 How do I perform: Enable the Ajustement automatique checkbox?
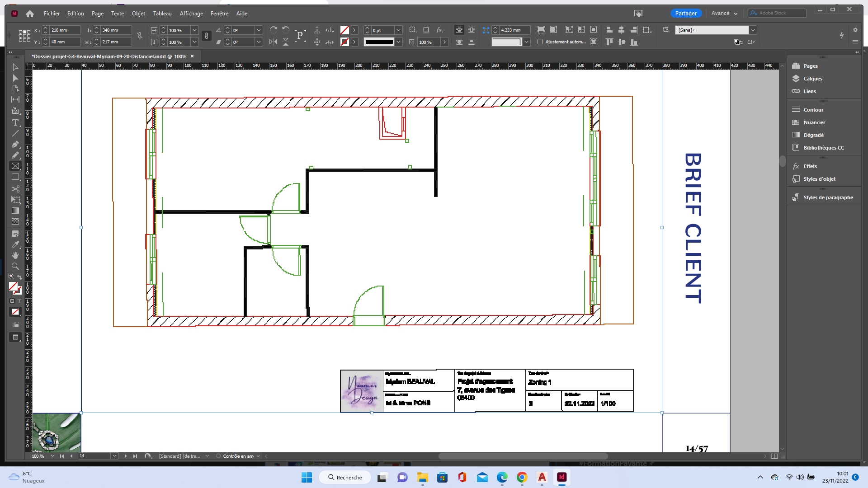coord(540,42)
